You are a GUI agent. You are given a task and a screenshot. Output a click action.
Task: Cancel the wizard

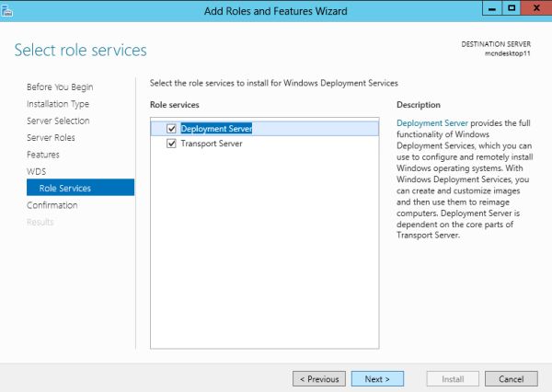click(x=511, y=378)
